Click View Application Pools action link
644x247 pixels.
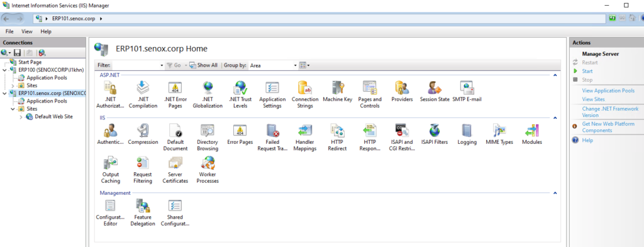pos(608,91)
